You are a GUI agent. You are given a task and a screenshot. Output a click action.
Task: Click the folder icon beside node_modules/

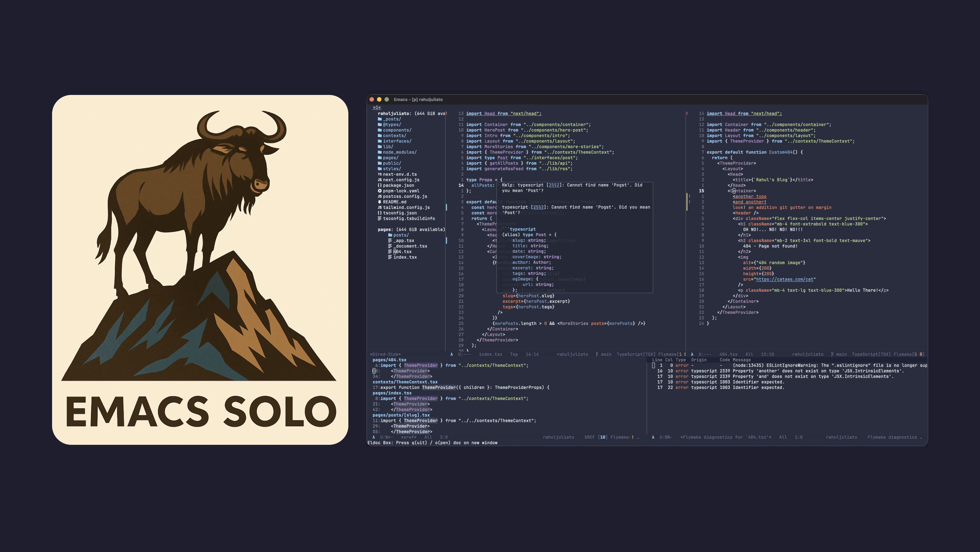(x=380, y=152)
